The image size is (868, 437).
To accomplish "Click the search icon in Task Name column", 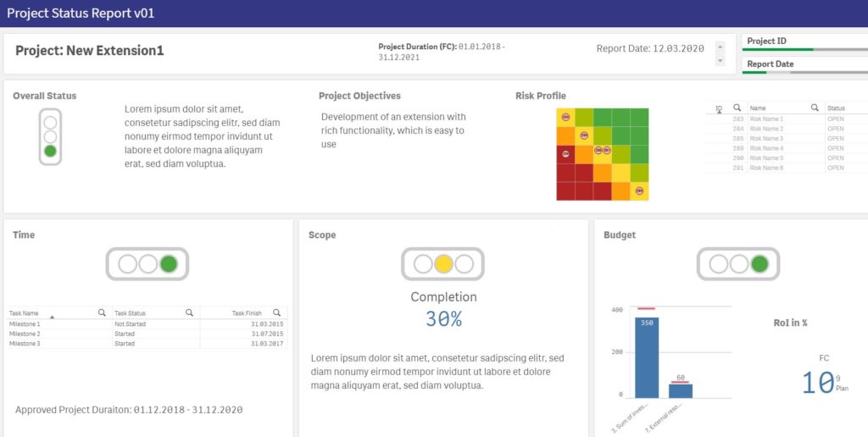I will click(x=102, y=313).
